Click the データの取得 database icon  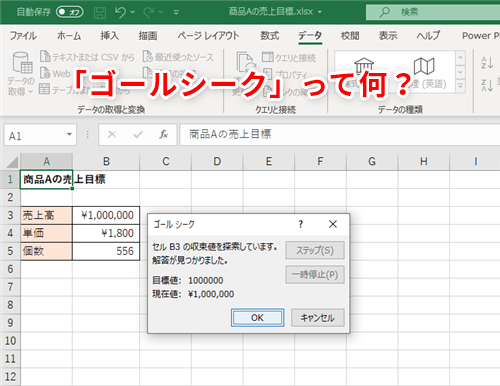click(22, 63)
